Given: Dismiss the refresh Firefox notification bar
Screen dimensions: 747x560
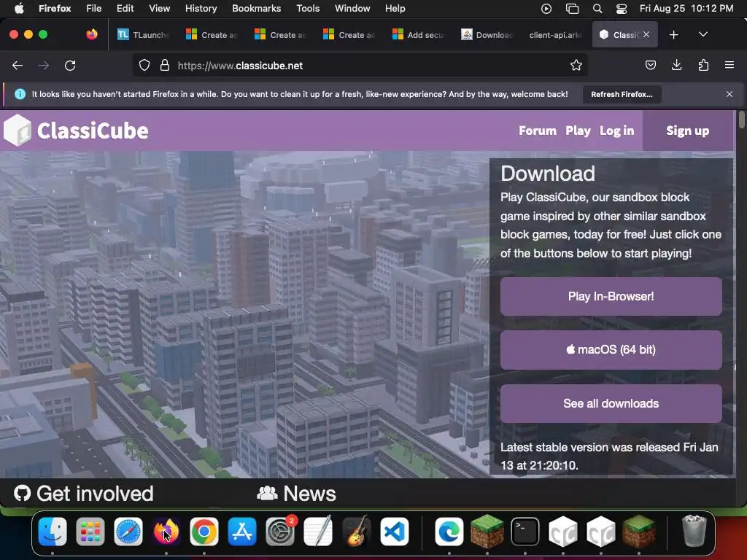Looking at the screenshot, I should [729, 94].
